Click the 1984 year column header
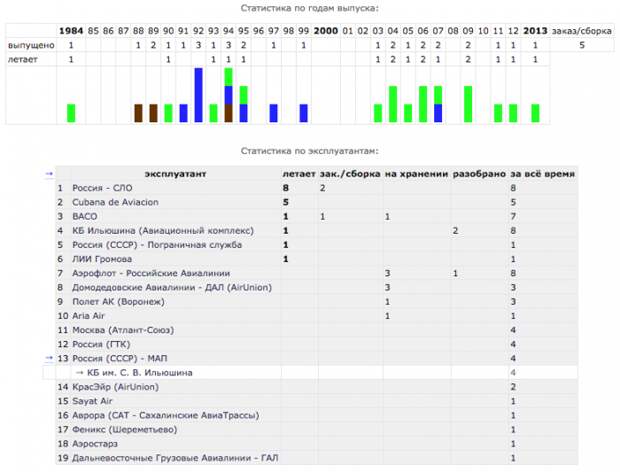 coord(71,31)
